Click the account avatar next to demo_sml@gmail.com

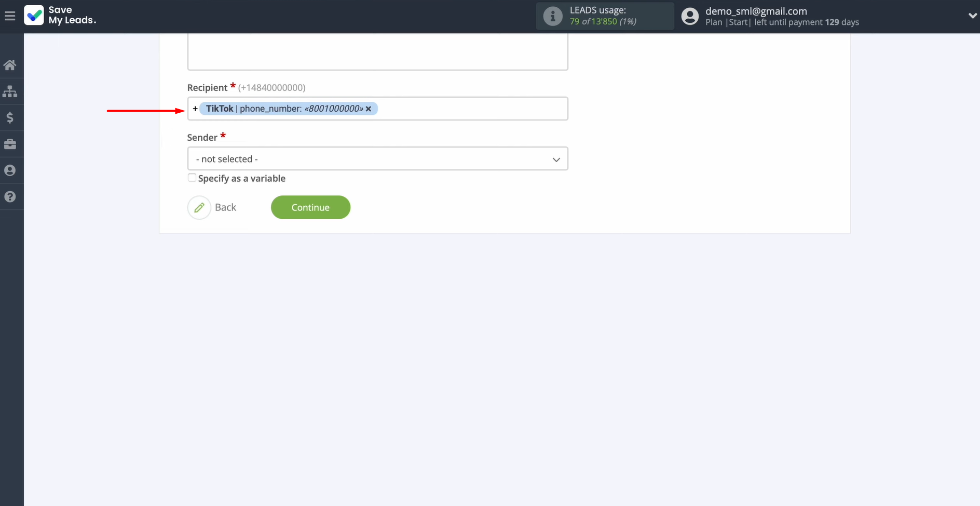tap(689, 16)
